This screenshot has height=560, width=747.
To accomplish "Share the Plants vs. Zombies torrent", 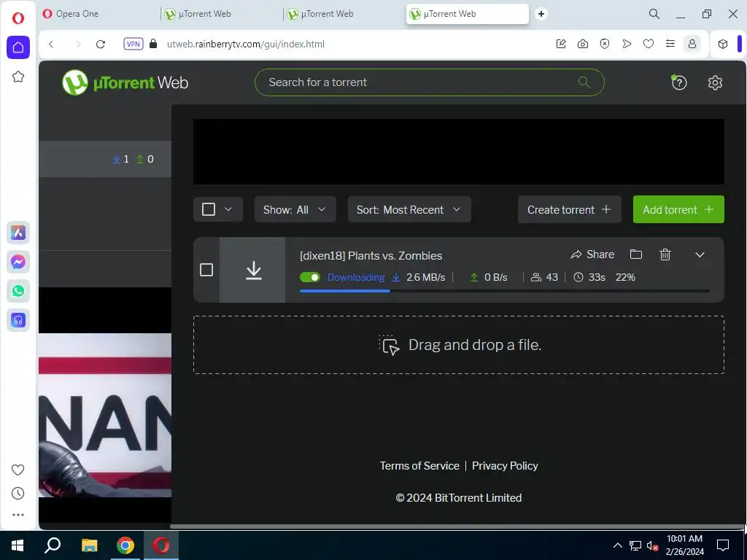I will click(592, 254).
